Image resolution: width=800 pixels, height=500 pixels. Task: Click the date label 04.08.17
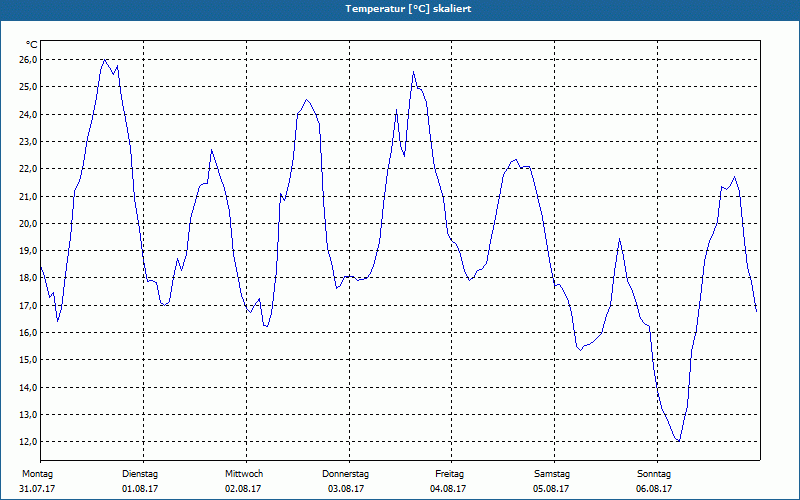point(448,489)
